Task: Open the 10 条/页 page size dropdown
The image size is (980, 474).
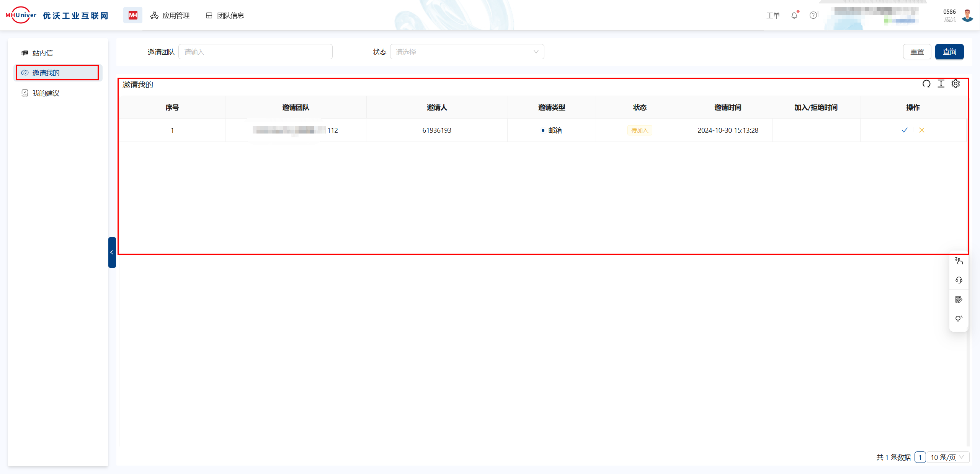Action: pos(948,457)
